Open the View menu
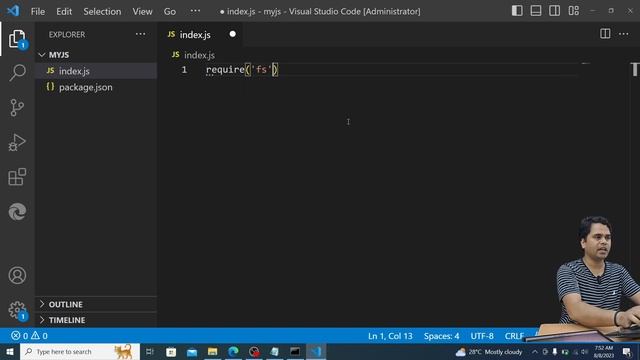Image resolution: width=640 pixels, height=360 pixels. [142, 11]
